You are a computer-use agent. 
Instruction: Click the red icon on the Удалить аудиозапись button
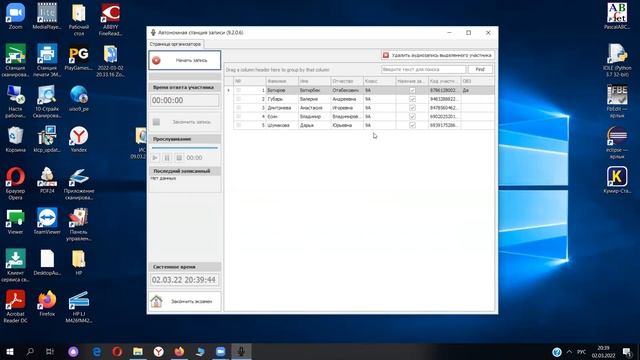point(386,55)
